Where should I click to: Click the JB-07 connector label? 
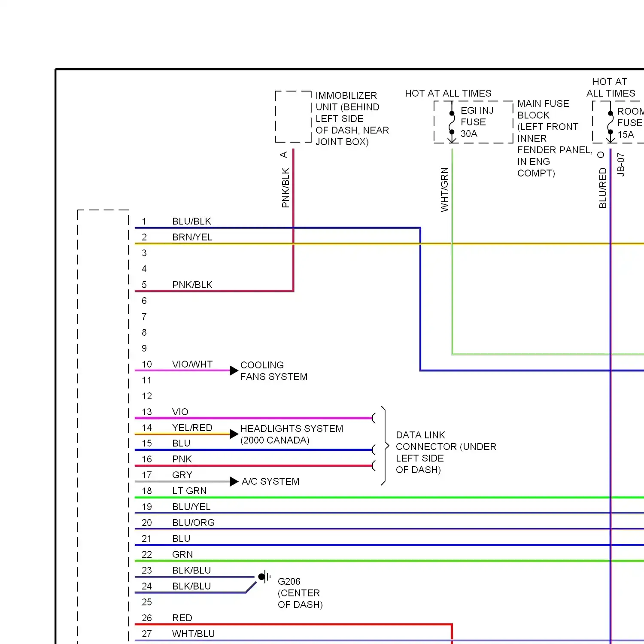(x=621, y=164)
